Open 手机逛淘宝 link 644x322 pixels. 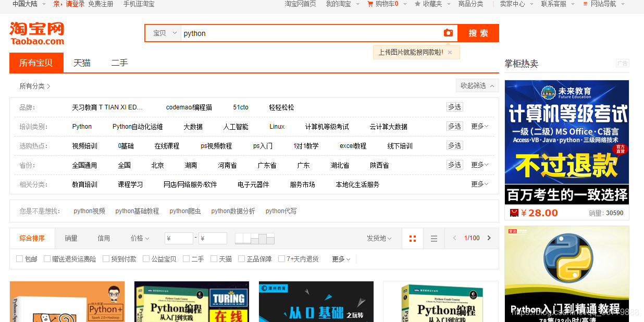(139, 4)
